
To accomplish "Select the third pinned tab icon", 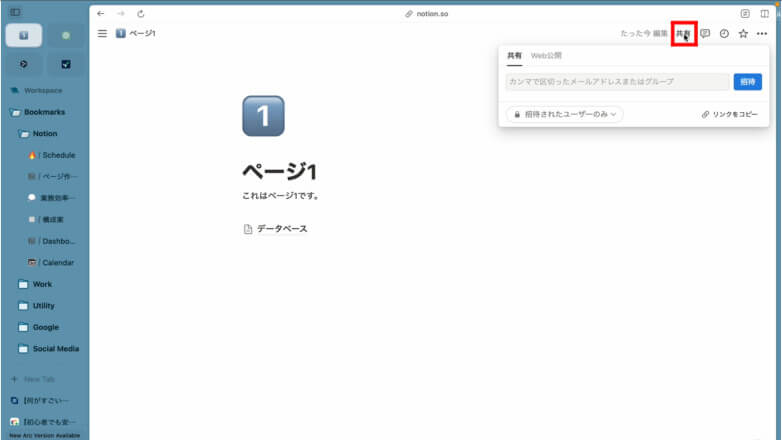I will [x=23, y=64].
